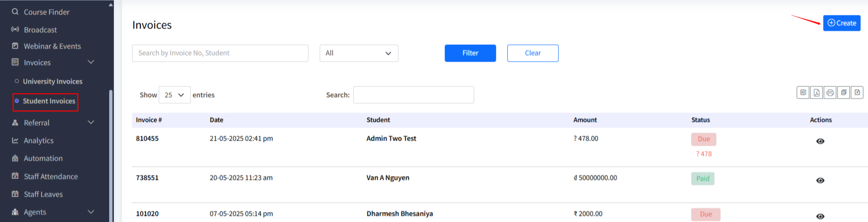Open Staff Attendance in sidebar
Screen dimensions: 868x222
50,176
